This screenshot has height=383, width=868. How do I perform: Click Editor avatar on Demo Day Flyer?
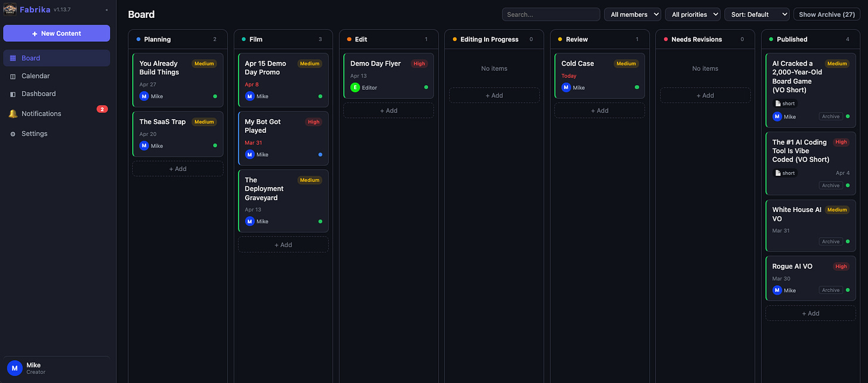(355, 88)
